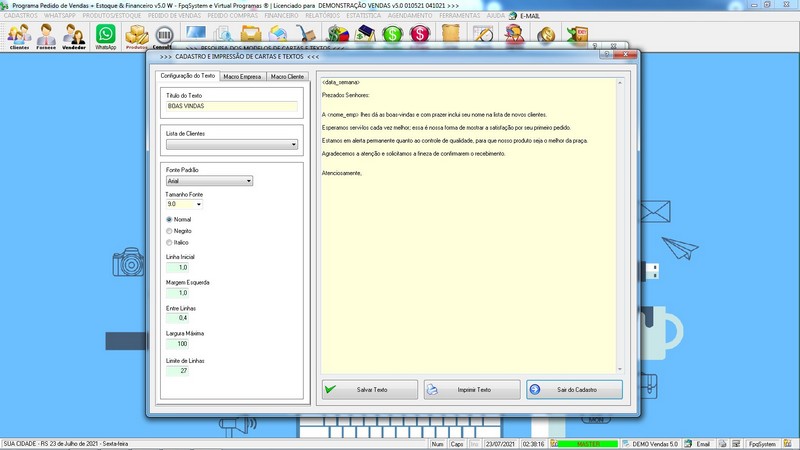Viewport: 800px width, 450px height.
Task: Open the FINANCEIRO menu
Action: coord(282,16)
